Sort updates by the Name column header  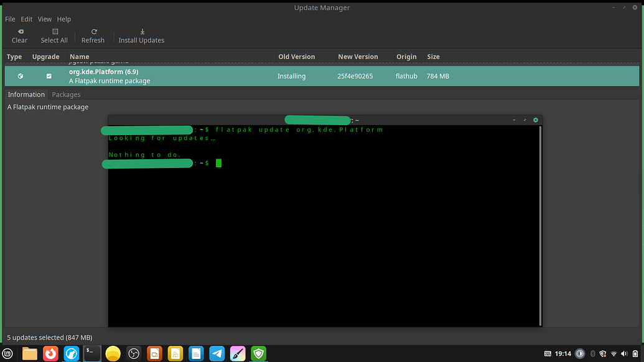80,57
